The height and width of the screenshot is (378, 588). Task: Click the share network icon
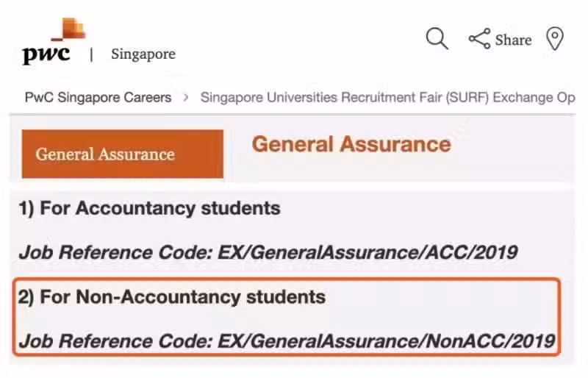[x=479, y=38]
